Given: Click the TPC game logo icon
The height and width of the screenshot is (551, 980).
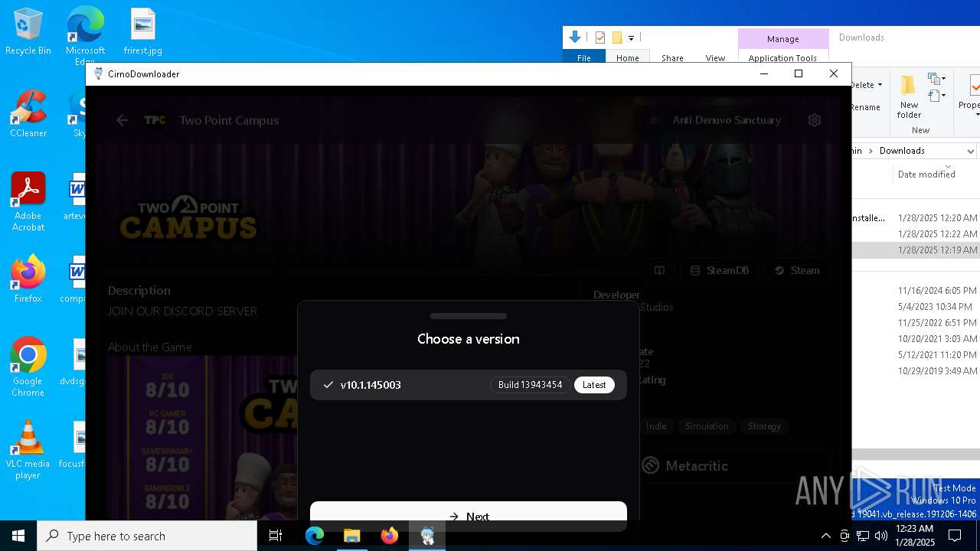Looking at the screenshot, I should [155, 120].
